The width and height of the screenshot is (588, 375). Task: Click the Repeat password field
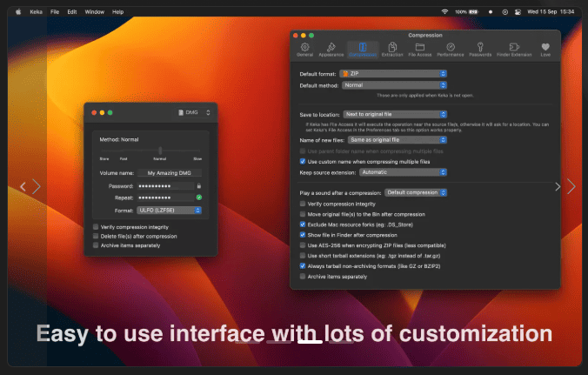(x=165, y=198)
